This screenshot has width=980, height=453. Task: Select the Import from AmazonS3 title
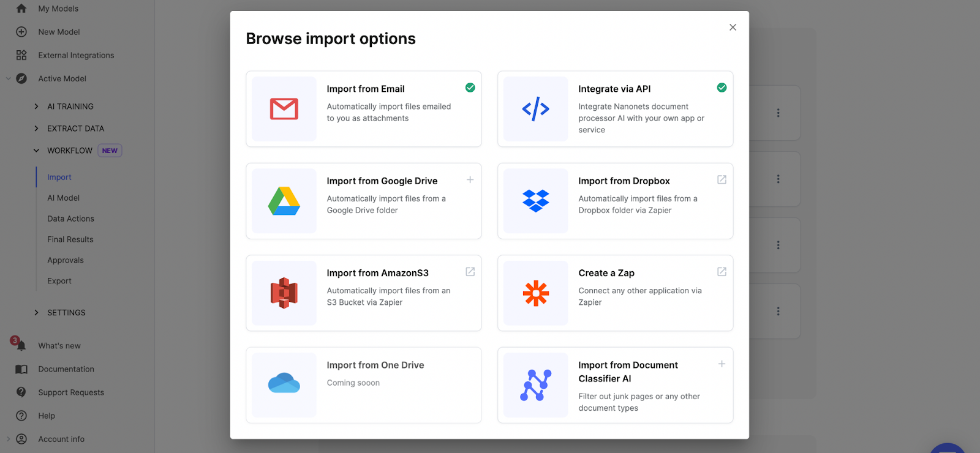(378, 273)
